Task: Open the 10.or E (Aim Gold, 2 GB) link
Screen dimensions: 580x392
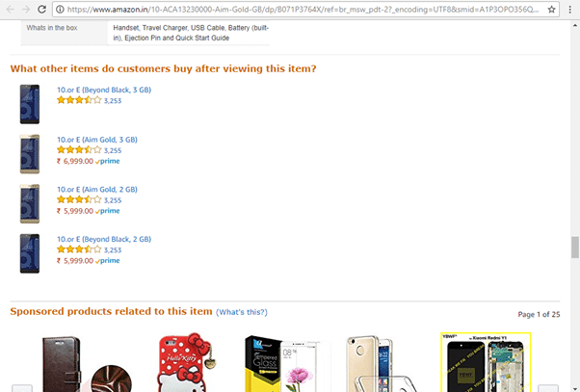Action: tap(96, 190)
